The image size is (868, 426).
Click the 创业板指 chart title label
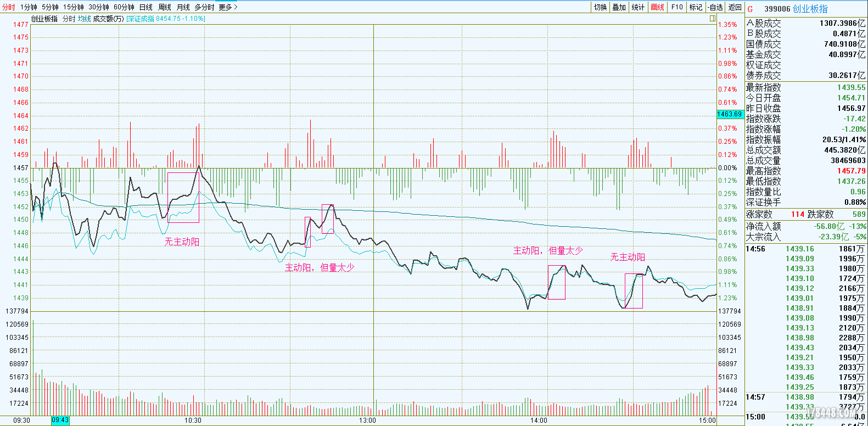click(x=44, y=19)
